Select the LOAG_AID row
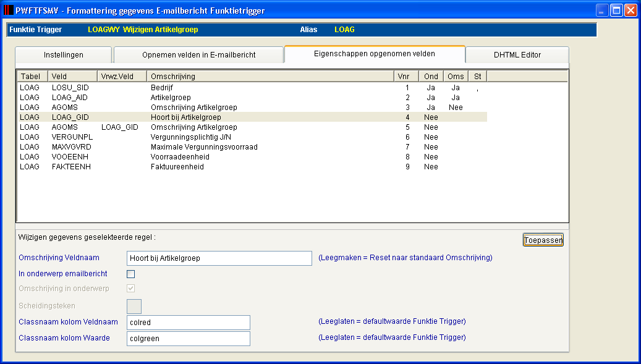 click(x=252, y=98)
